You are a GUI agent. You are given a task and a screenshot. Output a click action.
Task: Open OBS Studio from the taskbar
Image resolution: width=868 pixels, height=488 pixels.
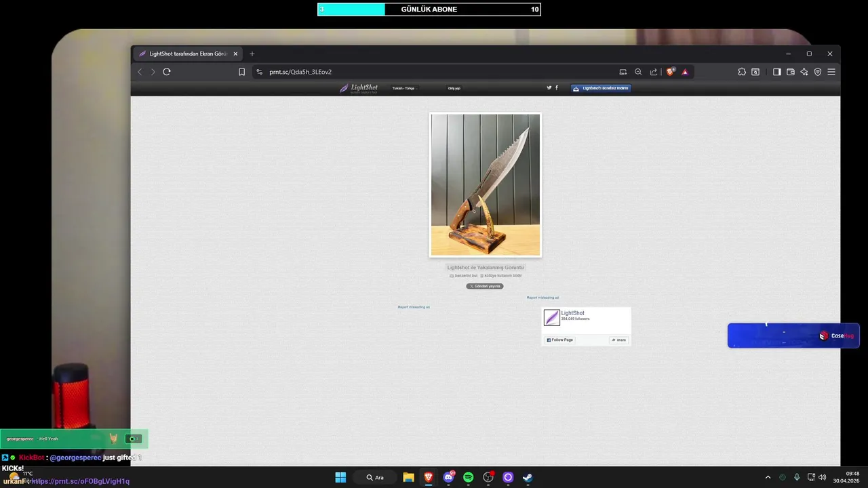(x=488, y=477)
